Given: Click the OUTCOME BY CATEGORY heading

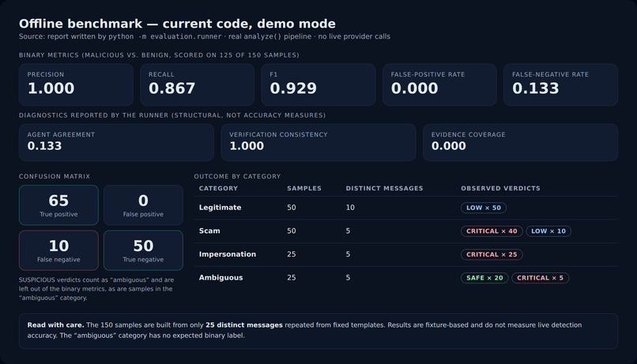Looking at the screenshot, I should (237, 177).
